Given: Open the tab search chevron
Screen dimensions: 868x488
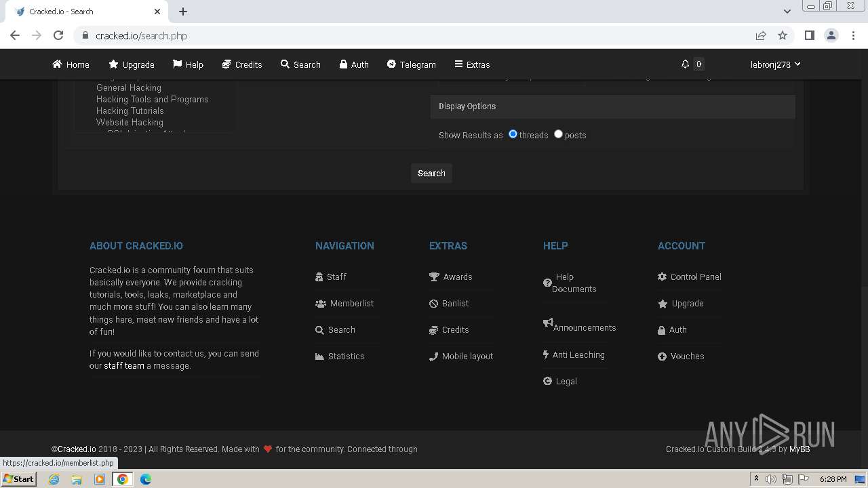Looking at the screenshot, I should (787, 12).
